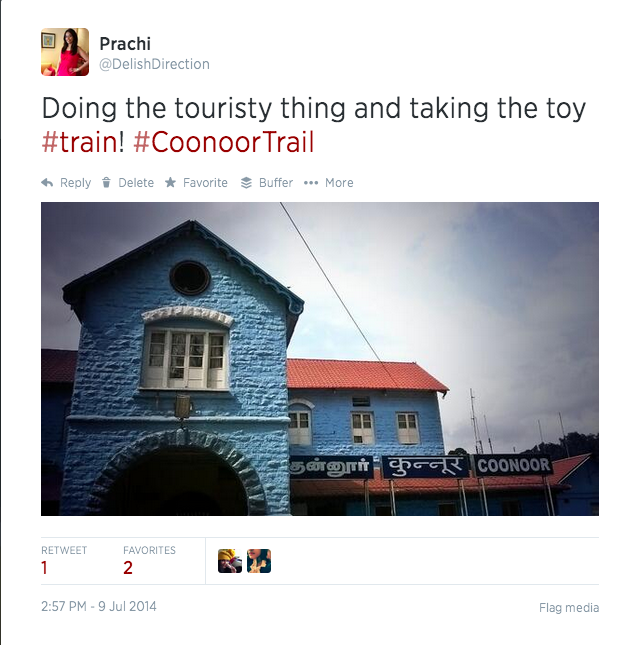Click the 2:57 PM - 9 Jul 2014 timestamp
Screen dimensions: 638x645
tap(99, 606)
